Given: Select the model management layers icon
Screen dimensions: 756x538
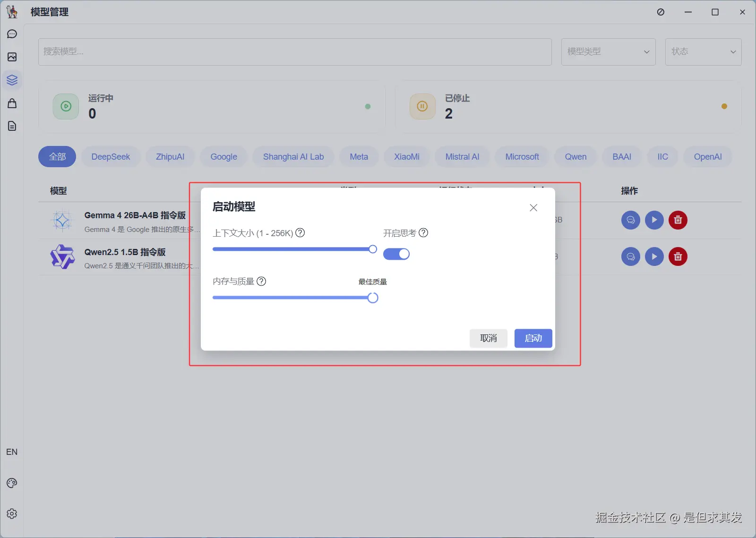Looking at the screenshot, I should click(12, 80).
